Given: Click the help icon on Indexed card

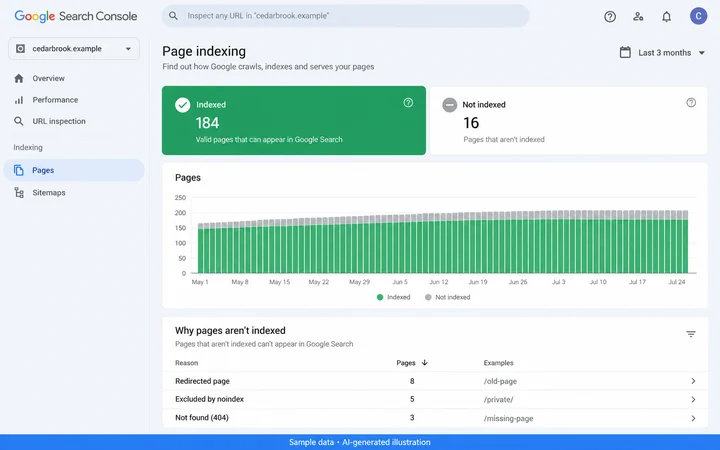Looking at the screenshot, I should (x=408, y=103).
